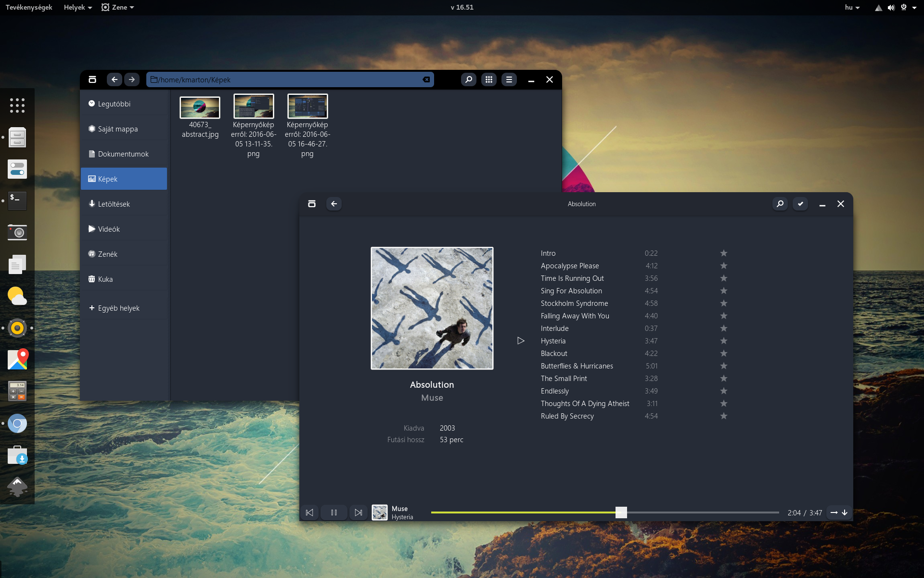Viewport: 924px width, 578px height.
Task: Open Maps app from dock
Action: [17, 360]
